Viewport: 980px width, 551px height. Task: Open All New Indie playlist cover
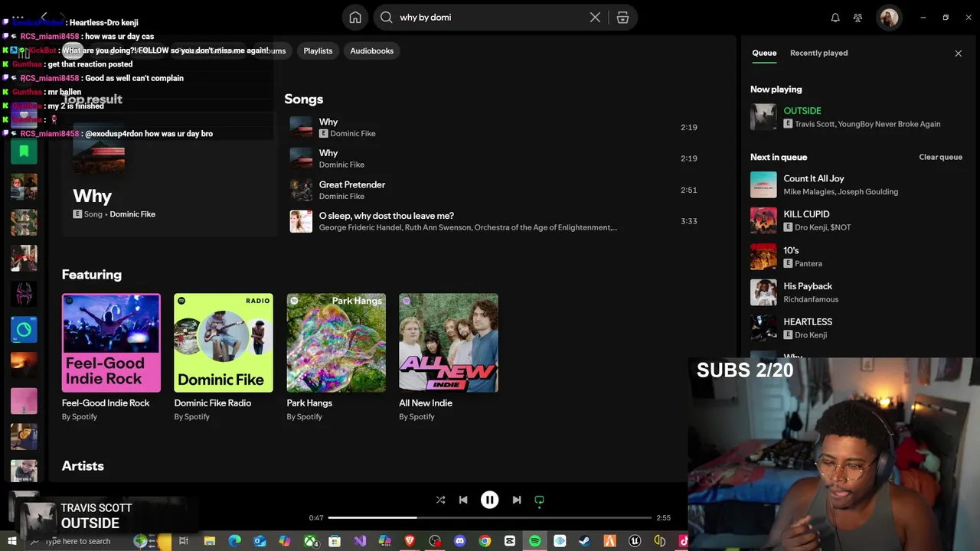tap(449, 343)
